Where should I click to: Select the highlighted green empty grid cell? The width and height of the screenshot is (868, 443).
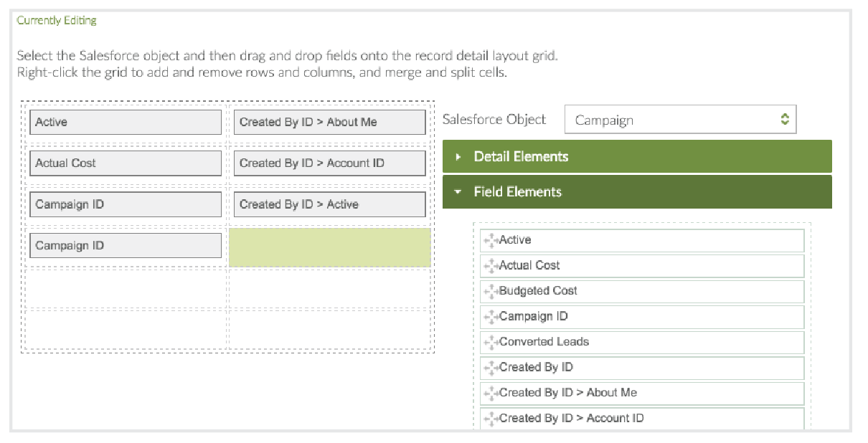(329, 248)
